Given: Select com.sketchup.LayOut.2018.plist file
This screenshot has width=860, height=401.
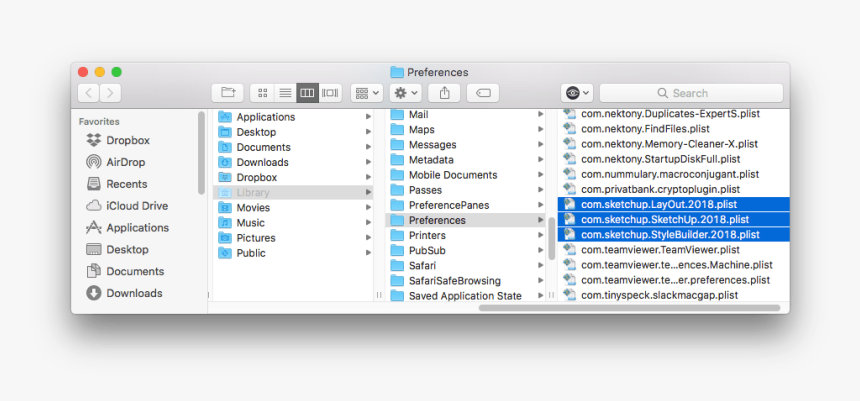Looking at the screenshot, I should tap(674, 205).
